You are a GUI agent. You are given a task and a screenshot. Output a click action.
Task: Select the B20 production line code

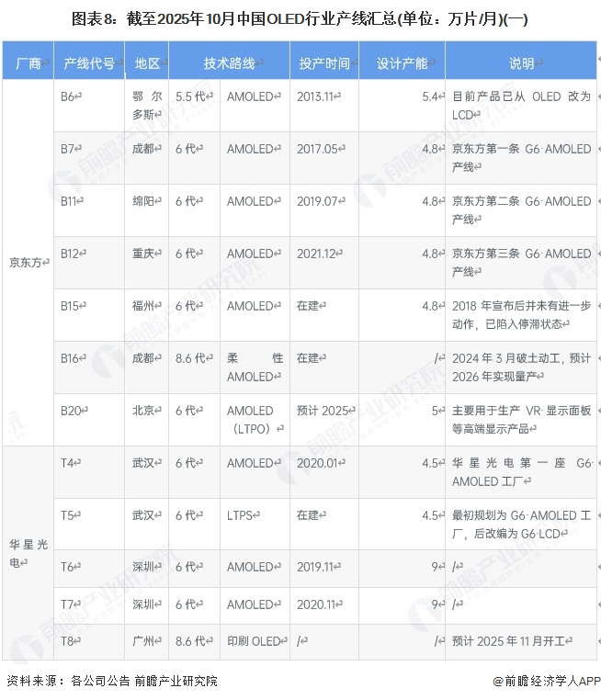[72, 411]
